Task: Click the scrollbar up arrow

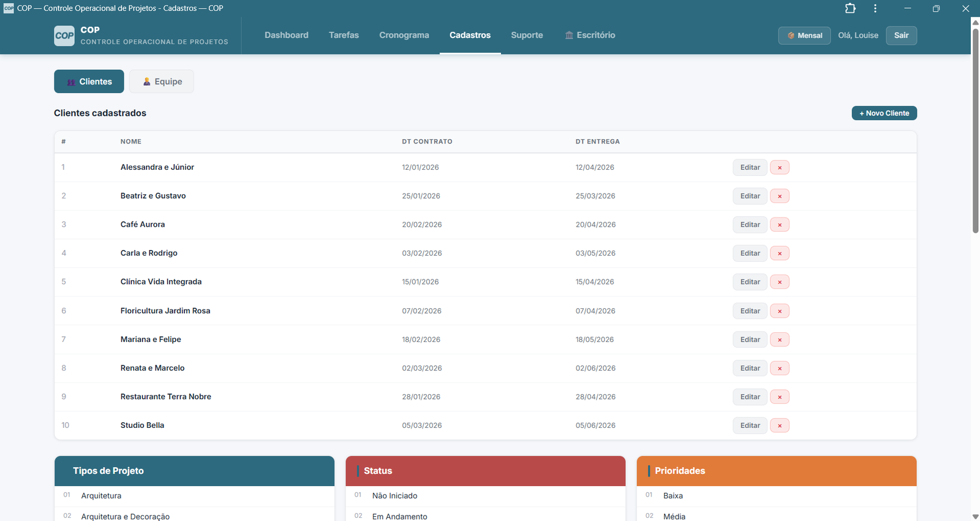Action: point(976,21)
